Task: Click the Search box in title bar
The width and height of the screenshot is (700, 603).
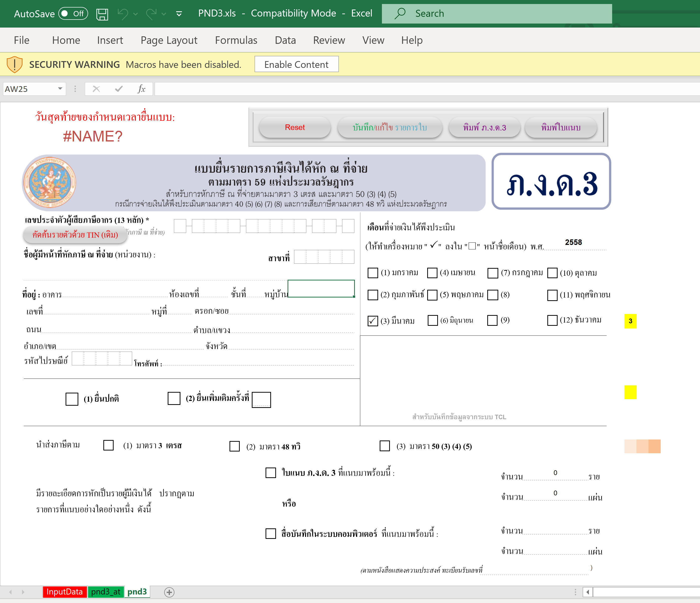Action: coord(497,14)
